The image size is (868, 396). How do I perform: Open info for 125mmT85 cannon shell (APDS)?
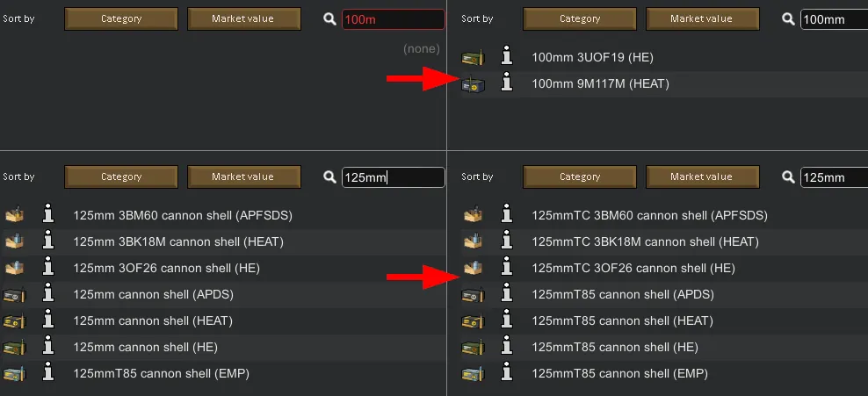pos(506,294)
